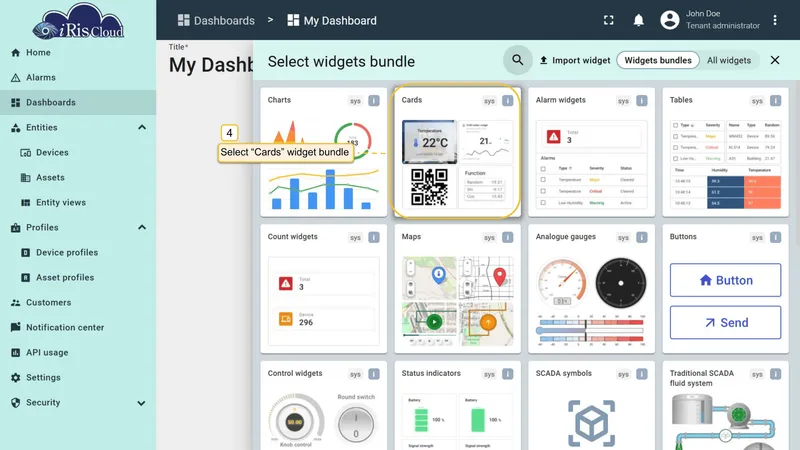Open Security in the sidebar menu
The height and width of the screenshot is (450, 800).
coord(78,403)
